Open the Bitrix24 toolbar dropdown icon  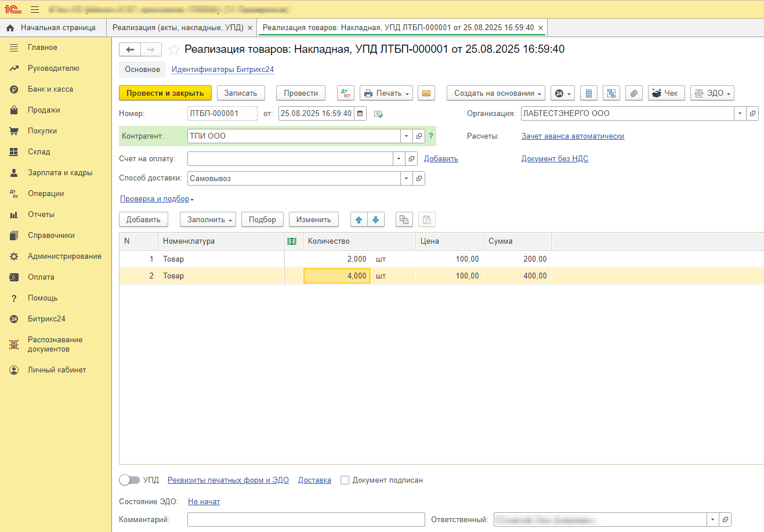pyautogui.click(x=563, y=93)
